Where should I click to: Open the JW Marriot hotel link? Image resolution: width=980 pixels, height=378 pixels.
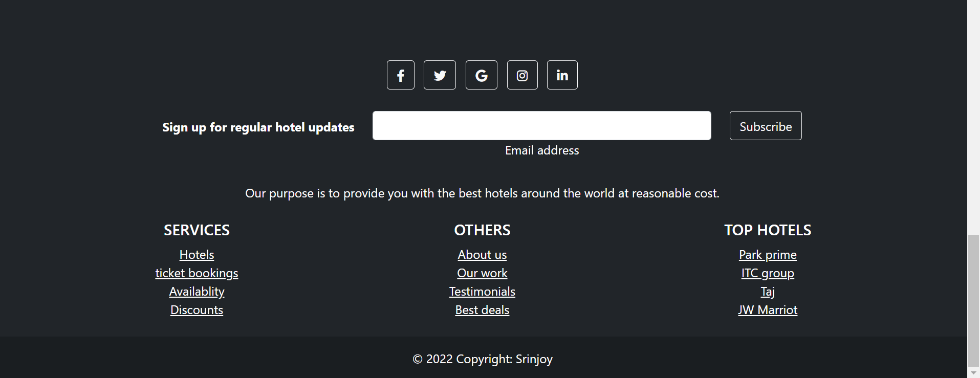[x=768, y=310]
